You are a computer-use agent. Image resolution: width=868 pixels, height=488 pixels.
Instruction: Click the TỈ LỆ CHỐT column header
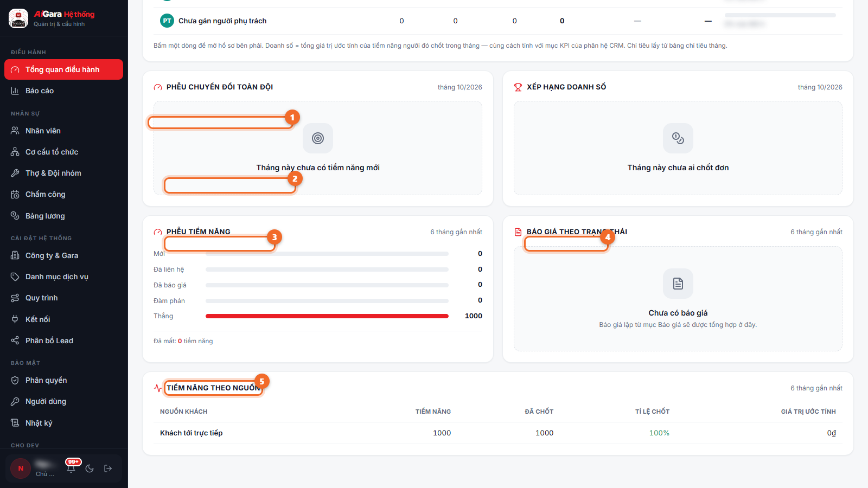[x=653, y=412]
